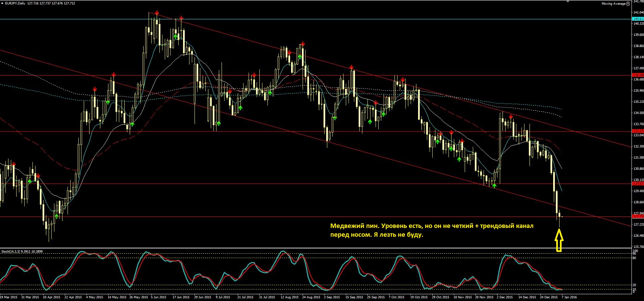Click the Stochastic 80 level value

point(634,258)
